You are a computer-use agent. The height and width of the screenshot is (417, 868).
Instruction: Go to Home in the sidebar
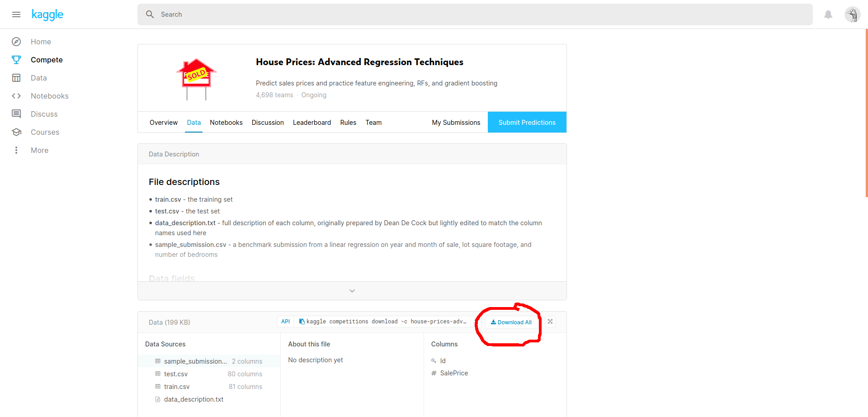41,42
